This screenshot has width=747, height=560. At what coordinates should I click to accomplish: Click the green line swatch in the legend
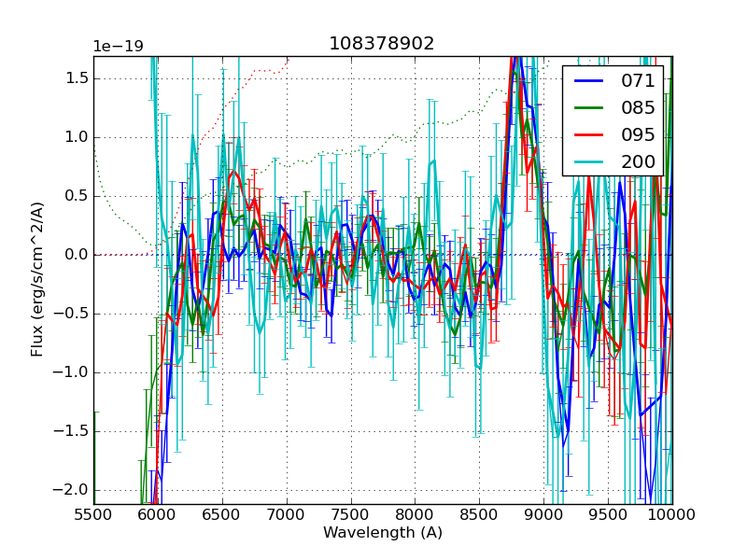(x=589, y=108)
